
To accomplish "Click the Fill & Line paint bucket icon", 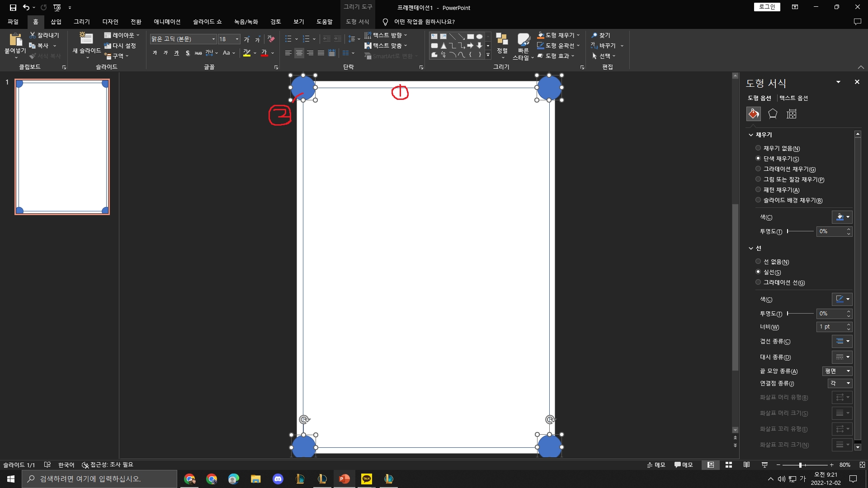I will (753, 114).
